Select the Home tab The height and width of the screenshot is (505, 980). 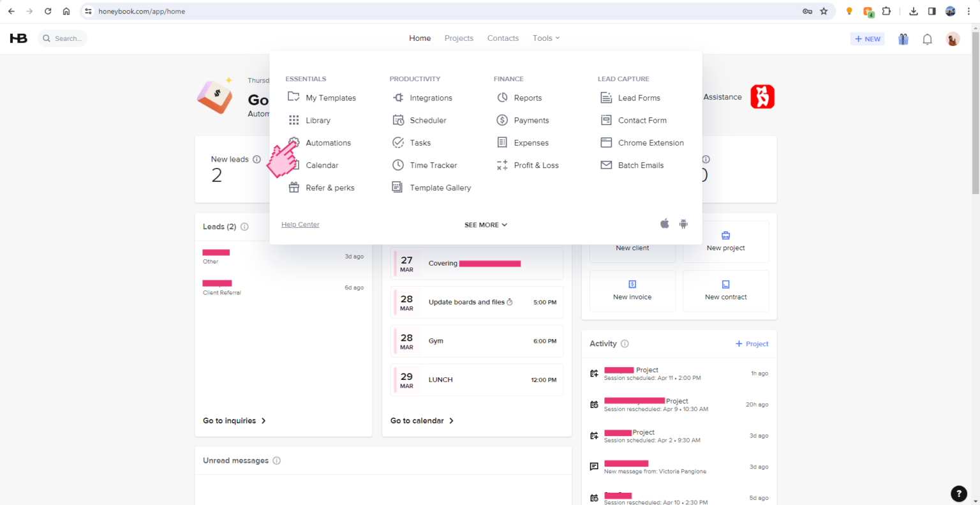(x=420, y=38)
